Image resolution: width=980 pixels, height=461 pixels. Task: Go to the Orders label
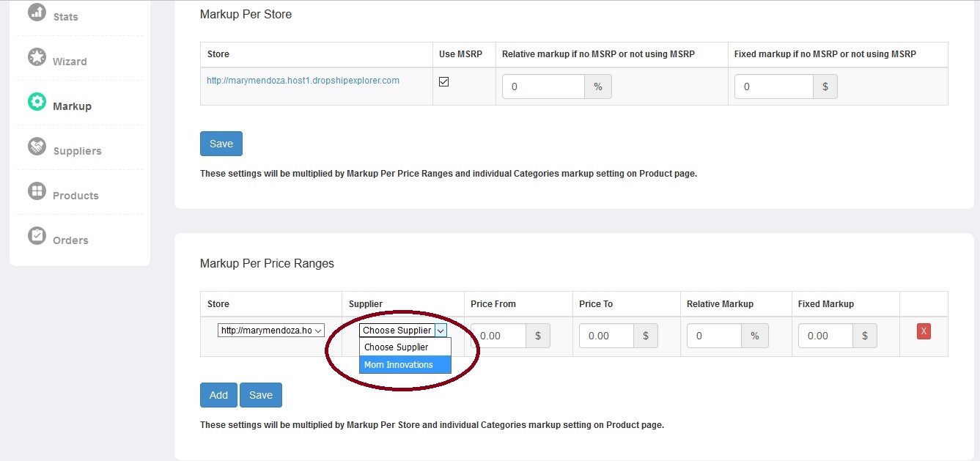pyautogui.click(x=70, y=240)
